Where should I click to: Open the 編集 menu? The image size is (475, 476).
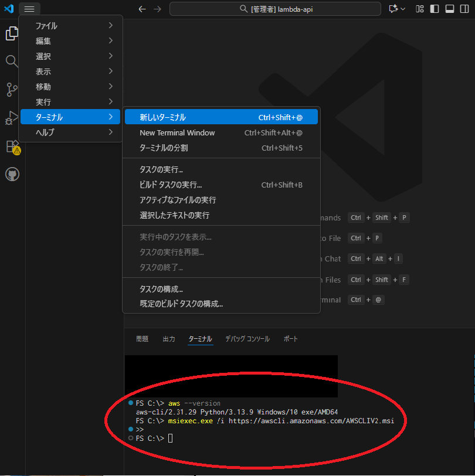point(70,41)
